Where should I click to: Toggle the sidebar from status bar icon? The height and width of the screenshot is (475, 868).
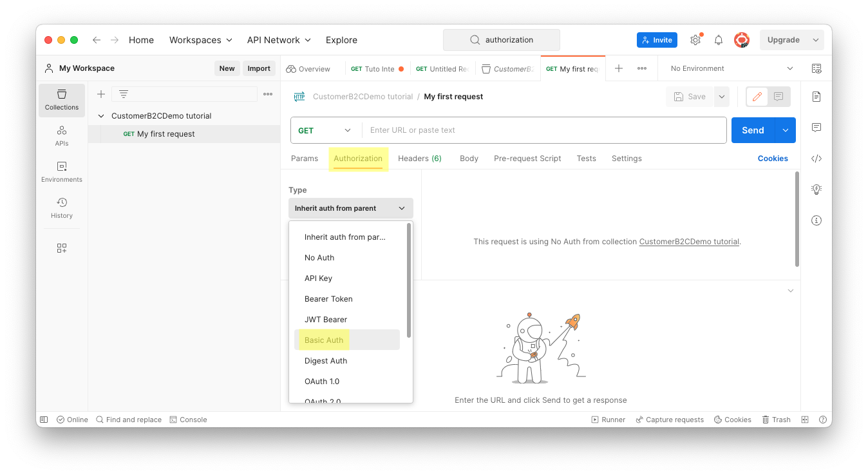(x=44, y=420)
